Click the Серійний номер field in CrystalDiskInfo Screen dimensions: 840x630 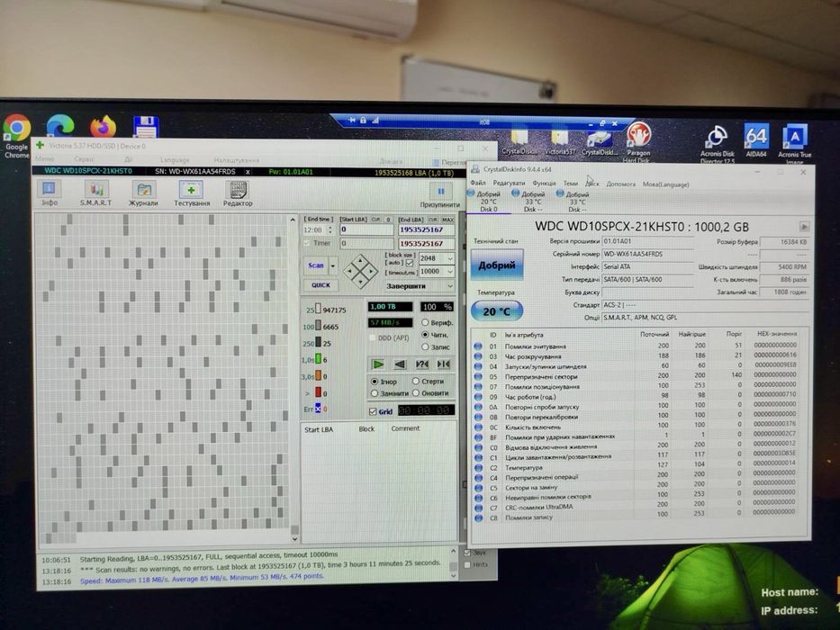[649, 254]
